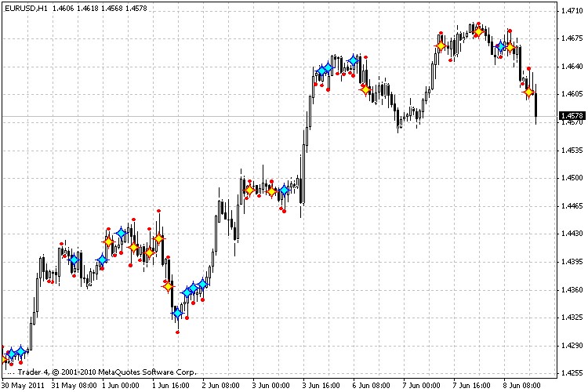Click the lowest blue star marker near 1.4325
588x392 pixels.
(177, 314)
